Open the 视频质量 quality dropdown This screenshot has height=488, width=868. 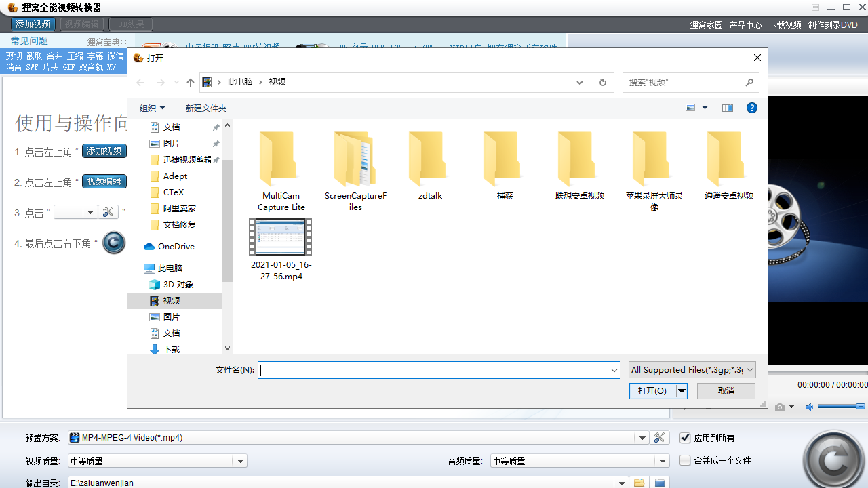tap(240, 460)
